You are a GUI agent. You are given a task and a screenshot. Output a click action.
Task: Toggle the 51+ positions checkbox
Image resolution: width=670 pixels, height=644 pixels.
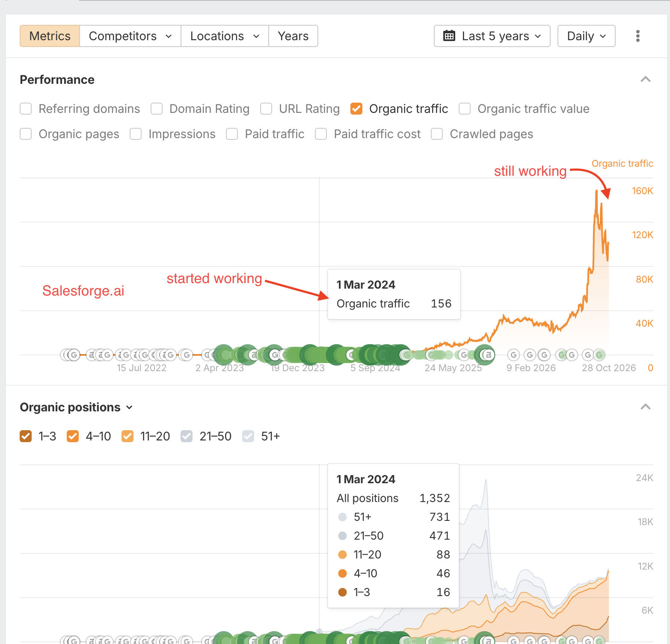click(x=248, y=436)
